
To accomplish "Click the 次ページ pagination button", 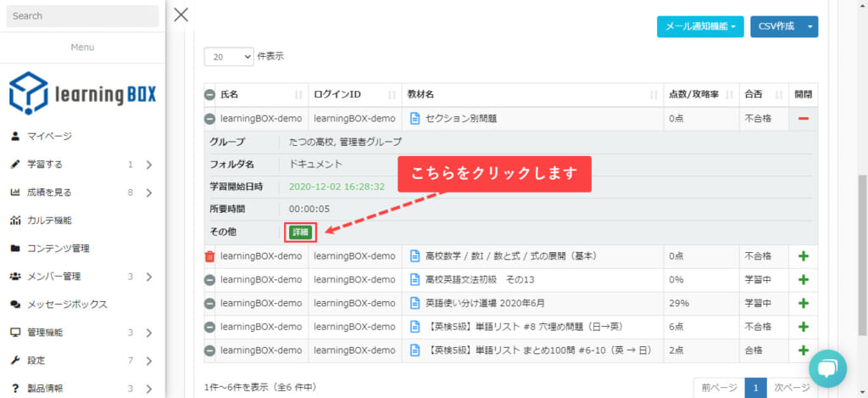I will 793,388.
